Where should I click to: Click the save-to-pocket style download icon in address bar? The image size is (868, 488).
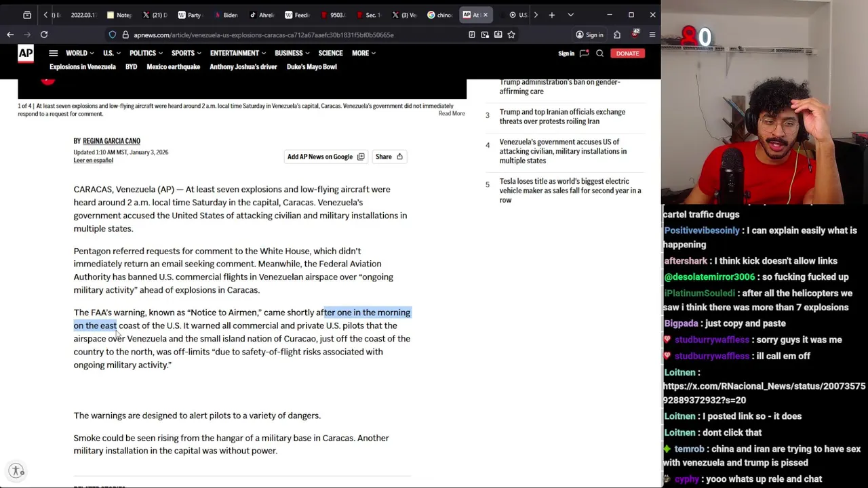(x=498, y=35)
